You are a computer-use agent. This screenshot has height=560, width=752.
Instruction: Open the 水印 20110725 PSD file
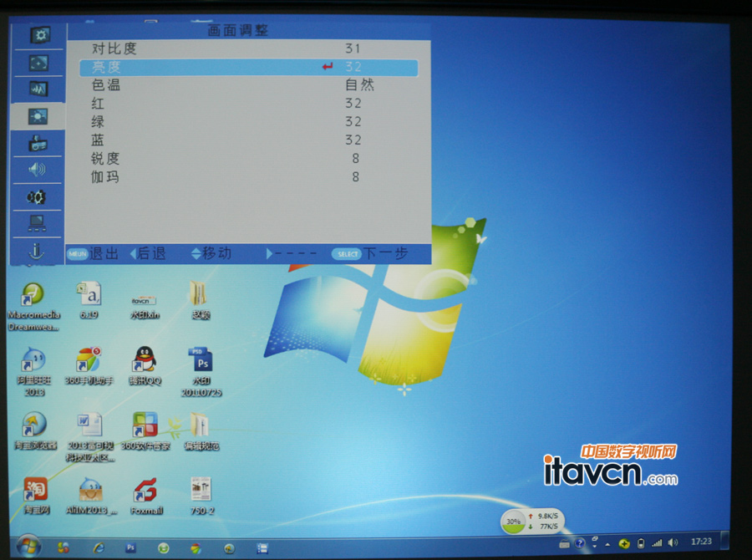[x=201, y=373]
